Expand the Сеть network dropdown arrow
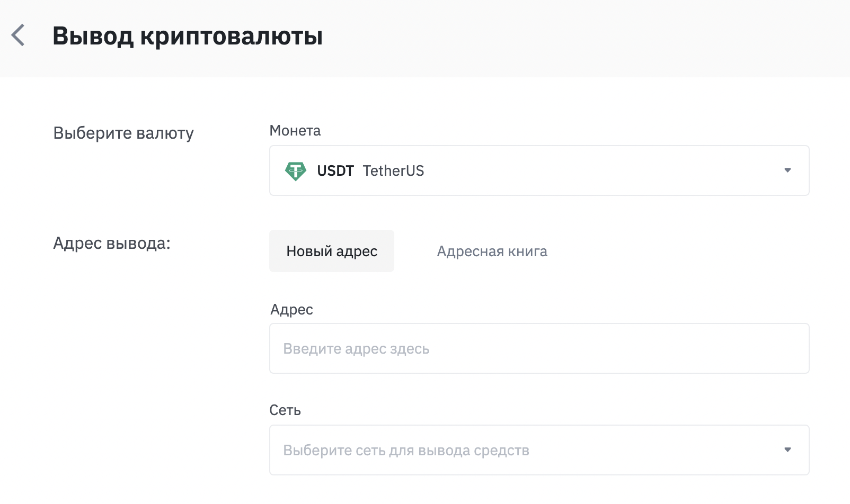This screenshot has width=850, height=504. point(787,450)
